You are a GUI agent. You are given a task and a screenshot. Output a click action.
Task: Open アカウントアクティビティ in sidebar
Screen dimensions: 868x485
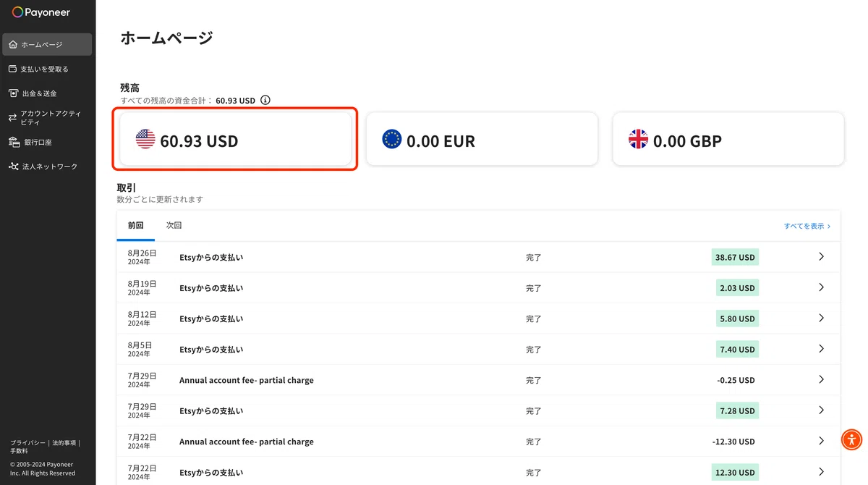47,118
